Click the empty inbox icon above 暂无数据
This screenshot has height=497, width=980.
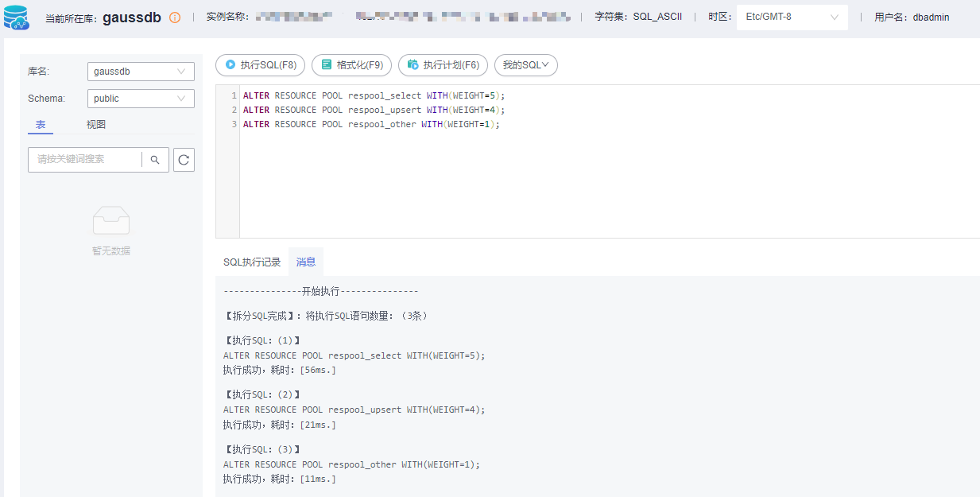pyautogui.click(x=111, y=220)
